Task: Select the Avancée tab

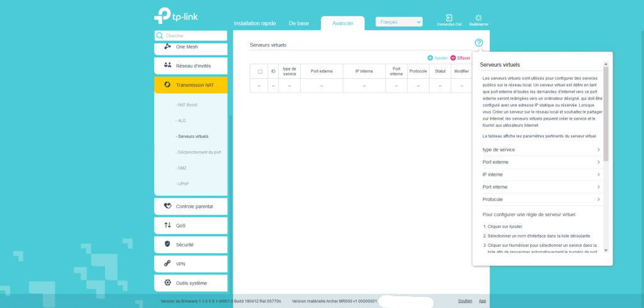Action: 343,23
